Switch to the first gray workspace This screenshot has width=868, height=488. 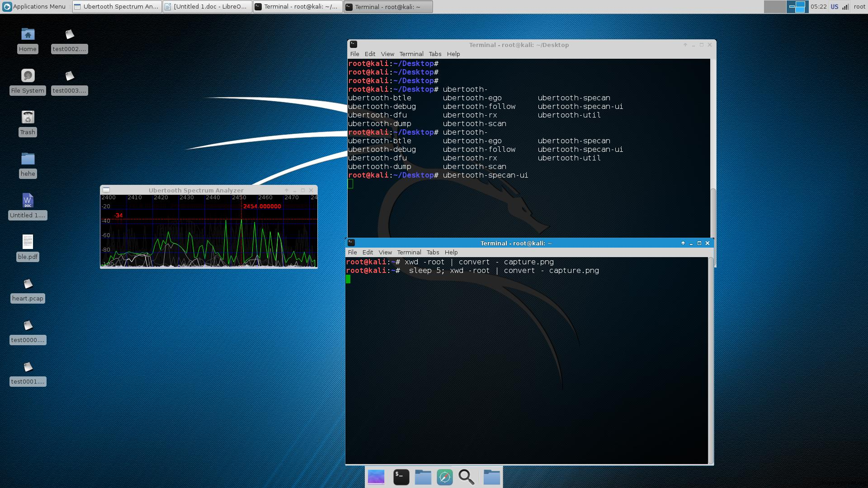point(775,7)
